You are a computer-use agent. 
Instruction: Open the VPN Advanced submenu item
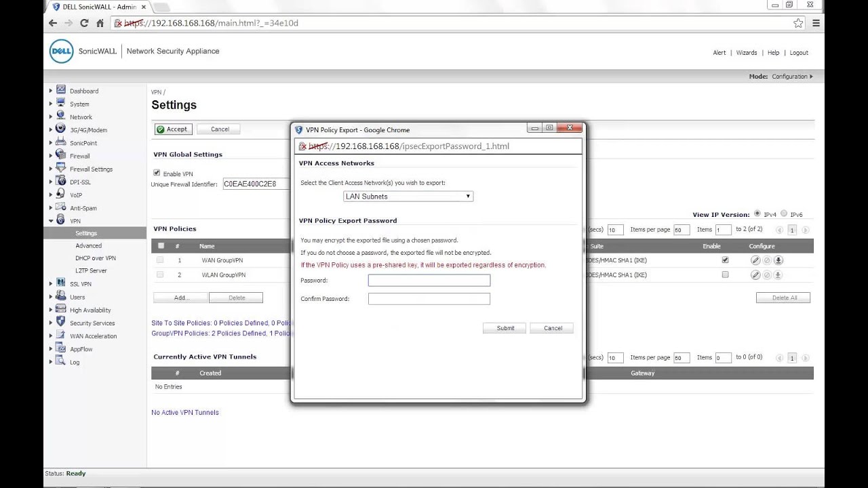(88, 246)
